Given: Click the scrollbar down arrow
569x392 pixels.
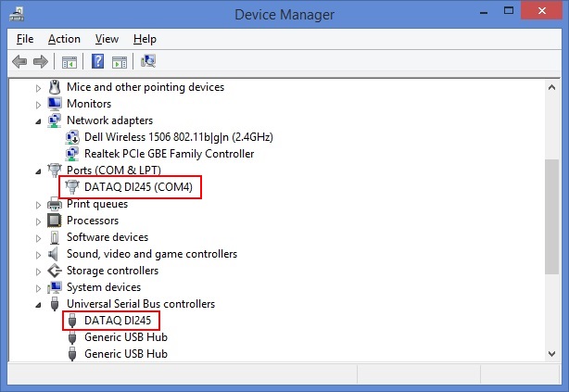Looking at the screenshot, I should pyautogui.click(x=552, y=353).
